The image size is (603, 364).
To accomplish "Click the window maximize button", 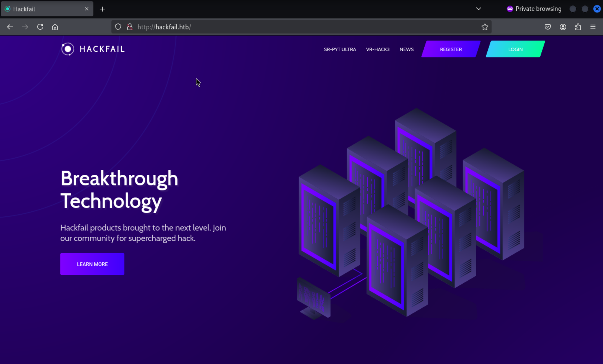I will click(x=585, y=9).
